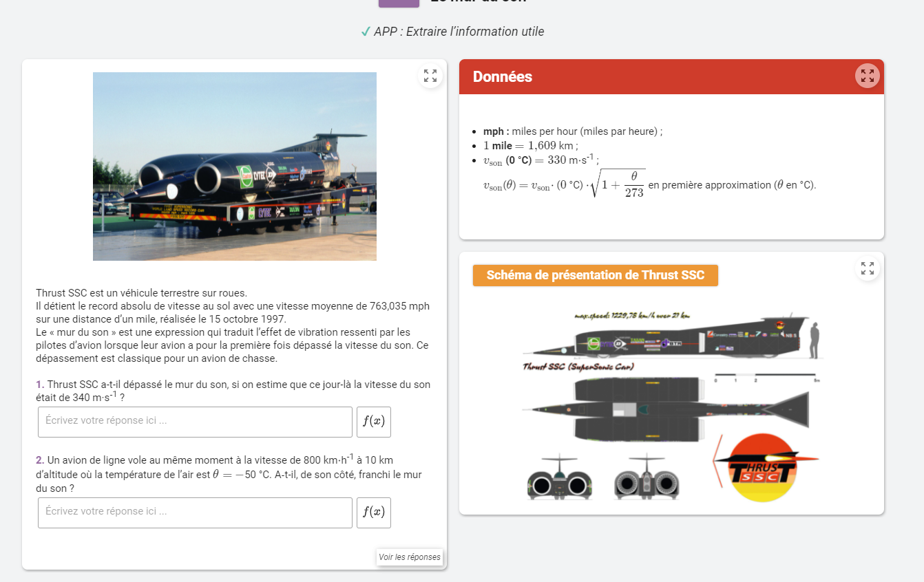
Task: Focus the answer field for question 2
Action: pyautogui.click(x=195, y=513)
